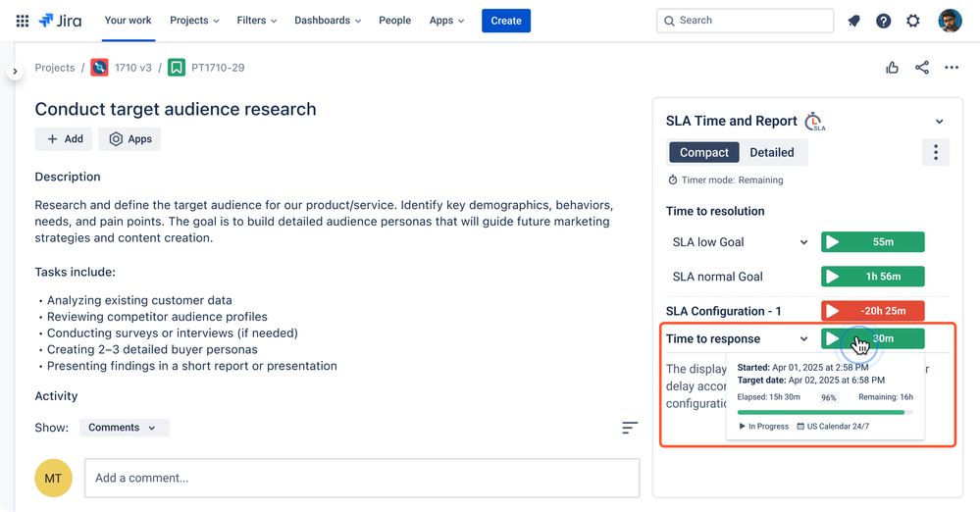Open the SLA panel vertical dots menu
This screenshot has height=512, width=980.
coord(936,152)
